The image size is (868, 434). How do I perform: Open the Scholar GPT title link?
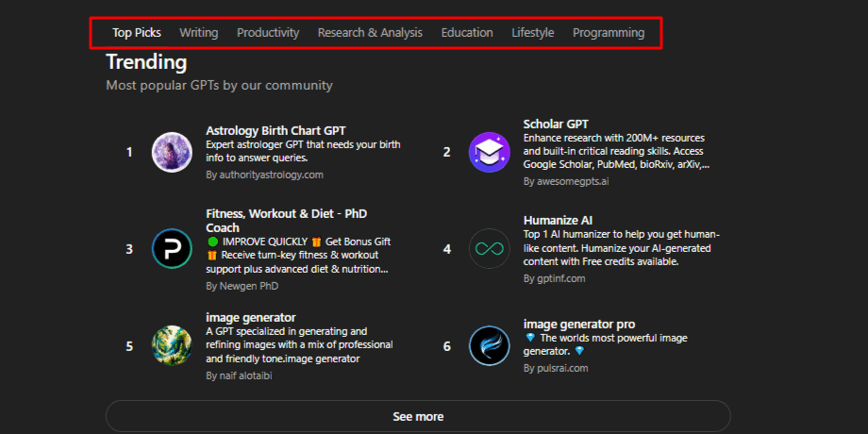(556, 124)
